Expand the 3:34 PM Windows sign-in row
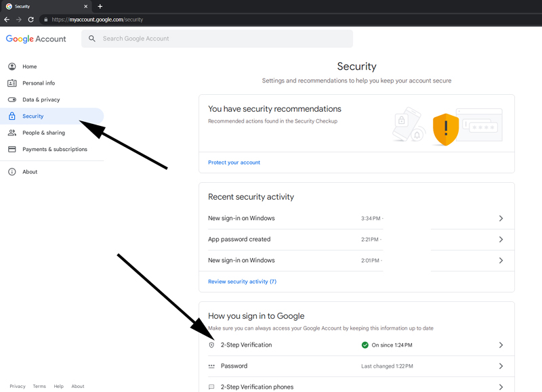 tap(501, 218)
